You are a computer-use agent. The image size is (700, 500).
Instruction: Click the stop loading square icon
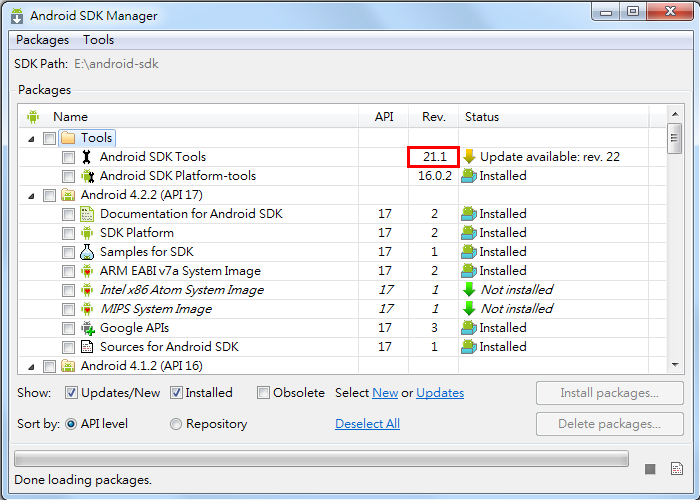point(650,469)
